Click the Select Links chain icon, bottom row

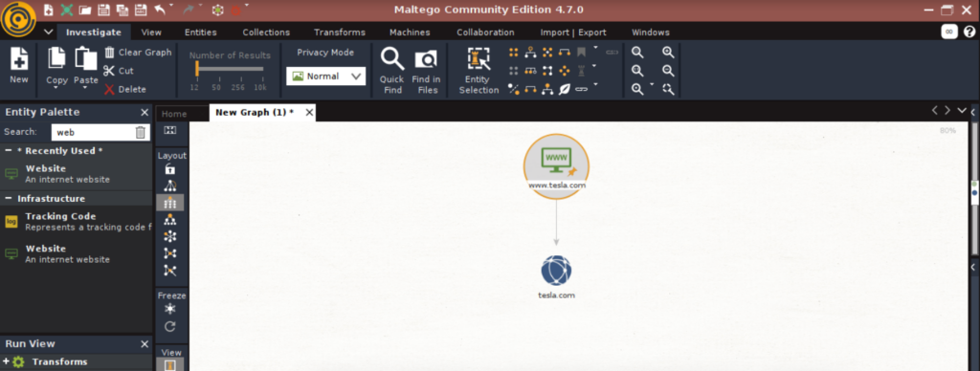pyautogui.click(x=581, y=89)
